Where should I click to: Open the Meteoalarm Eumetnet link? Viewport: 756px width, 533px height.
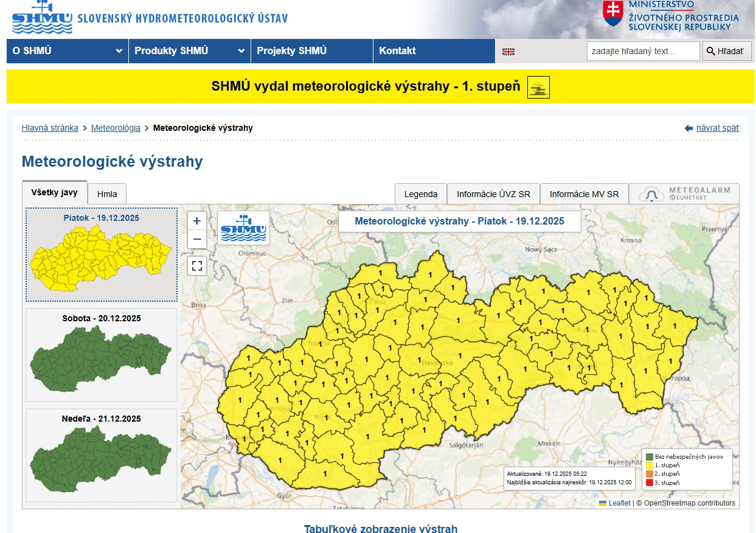[684, 194]
